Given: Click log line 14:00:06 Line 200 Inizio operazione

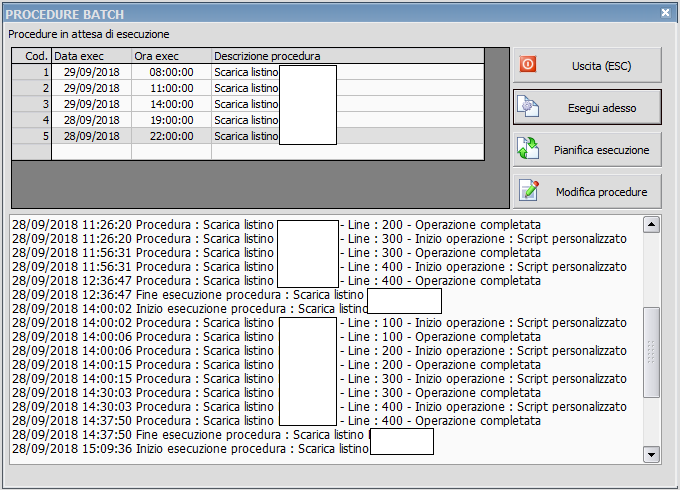Looking at the screenshot, I should tap(319, 350).
